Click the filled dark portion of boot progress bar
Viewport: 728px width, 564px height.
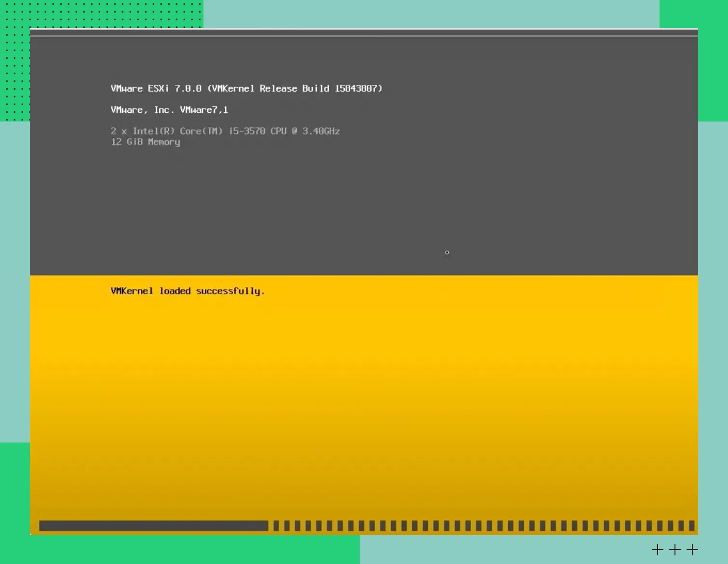pyautogui.click(x=153, y=525)
